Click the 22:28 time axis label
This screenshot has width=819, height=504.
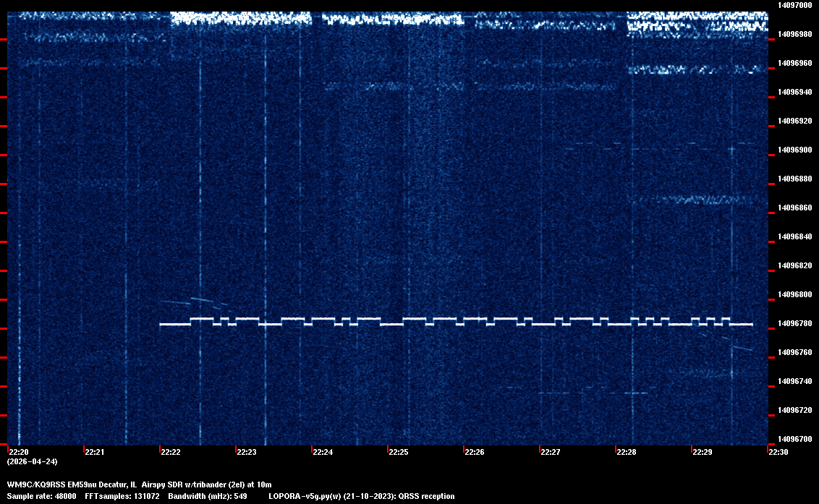click(x=626, y=453)
